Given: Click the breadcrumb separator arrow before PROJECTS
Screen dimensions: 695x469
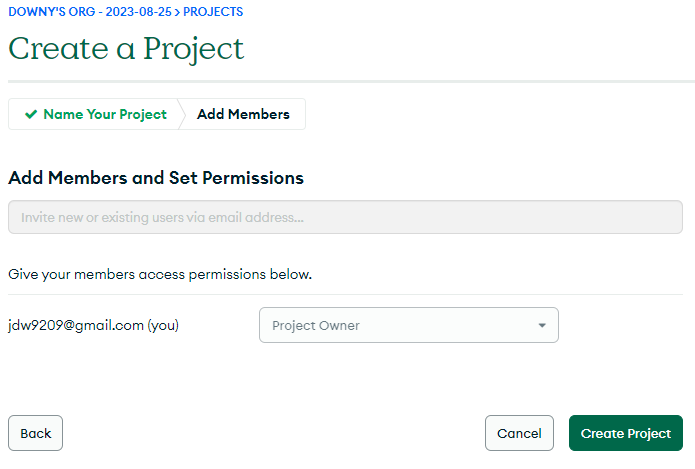Looking at the screenshot, I should 176,12.
